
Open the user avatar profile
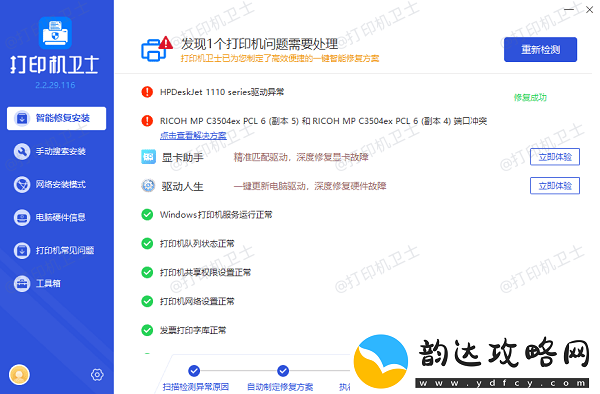click(x=19, y=374)
